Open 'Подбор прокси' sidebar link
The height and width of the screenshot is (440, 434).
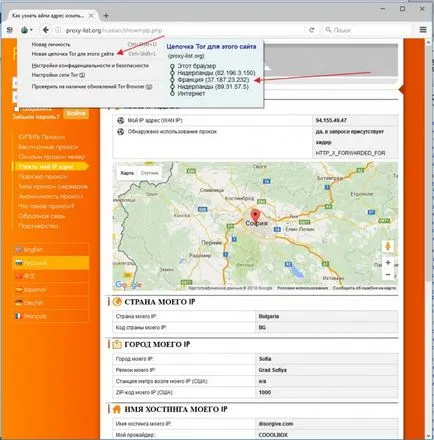[43, 177]
